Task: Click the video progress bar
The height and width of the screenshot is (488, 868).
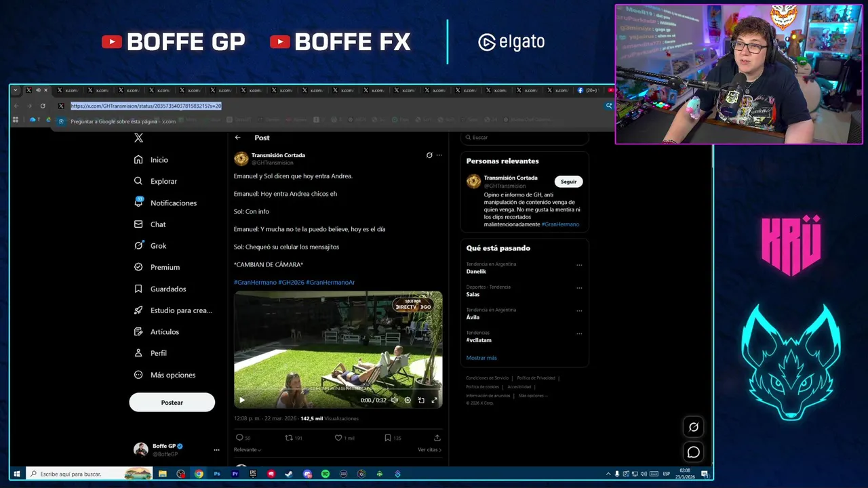Action: coord(338,390)
